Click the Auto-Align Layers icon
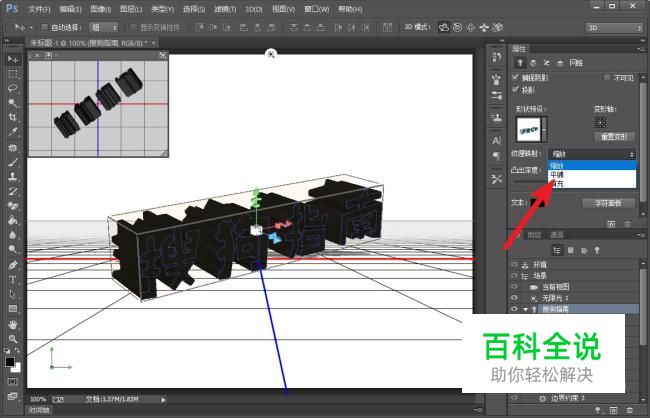The height and width of the screenshot is (418, 650). click(x=387, y=27)
